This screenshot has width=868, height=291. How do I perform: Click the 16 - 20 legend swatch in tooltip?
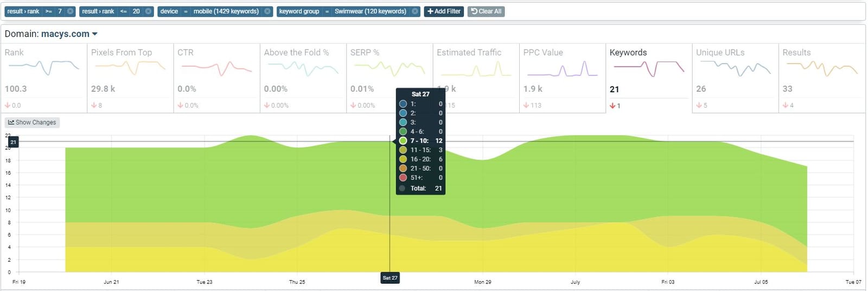403,159
